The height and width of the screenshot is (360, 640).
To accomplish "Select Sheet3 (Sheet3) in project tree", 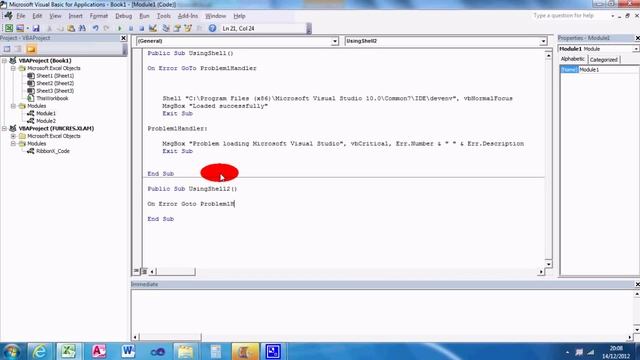I will [x=55, y=91].
